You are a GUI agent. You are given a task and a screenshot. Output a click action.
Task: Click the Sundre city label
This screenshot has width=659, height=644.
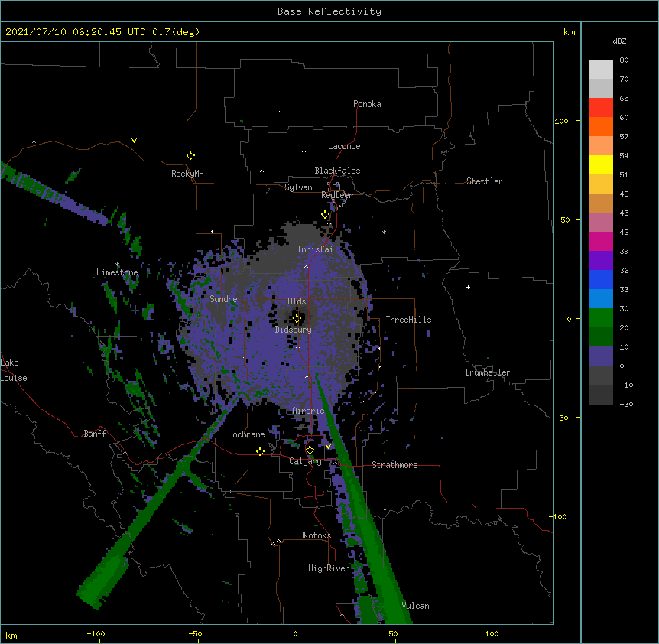click(x=223, y=299)
